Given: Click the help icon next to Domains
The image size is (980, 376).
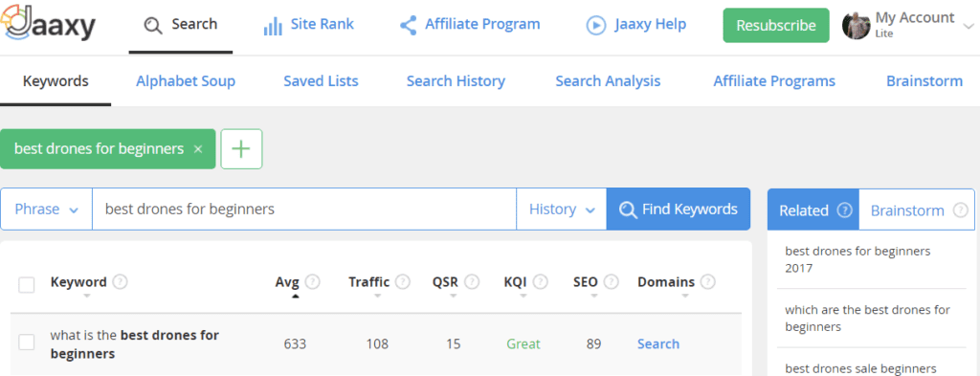Looking at the screenshot, I should coord(707,282).
